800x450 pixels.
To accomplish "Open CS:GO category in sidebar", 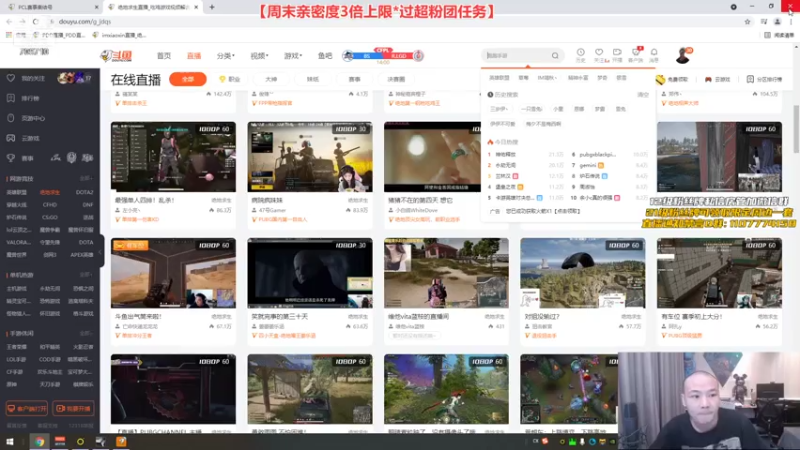I will pos(49,217).
